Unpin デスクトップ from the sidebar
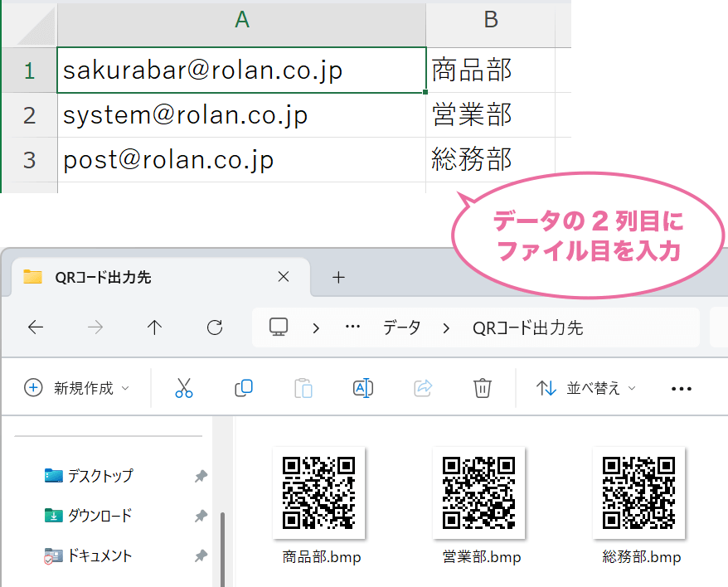Screen dimensions: 728x587 pyautogui.click(x=200, y=476)
